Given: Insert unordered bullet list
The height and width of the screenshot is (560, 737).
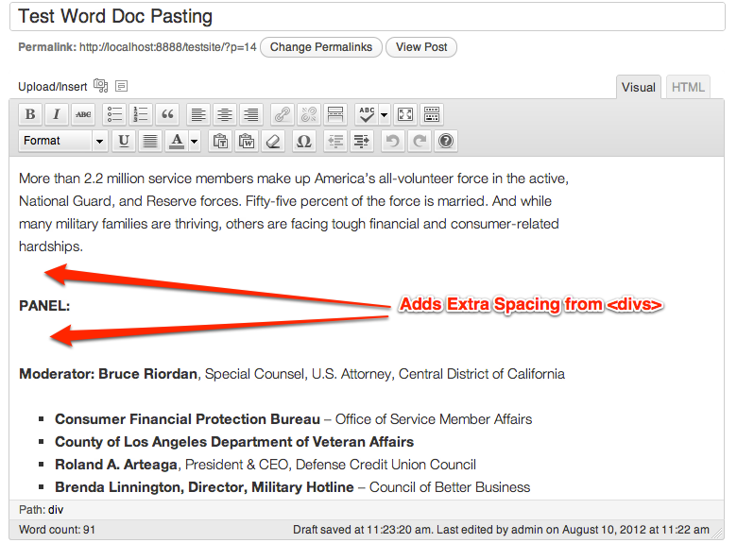Looking at the screenshot, I should [114, 114].
